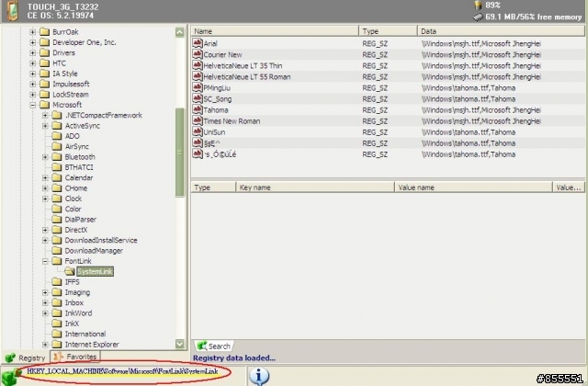
Task: Click the ab icon for HelveticaNeue LT 55 Roman
Action: [x=198, y=76]
